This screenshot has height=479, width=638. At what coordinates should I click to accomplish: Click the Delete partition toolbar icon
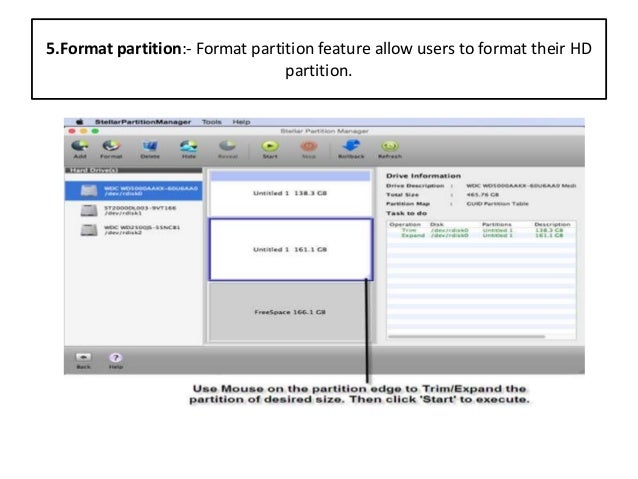click(150, 149)
